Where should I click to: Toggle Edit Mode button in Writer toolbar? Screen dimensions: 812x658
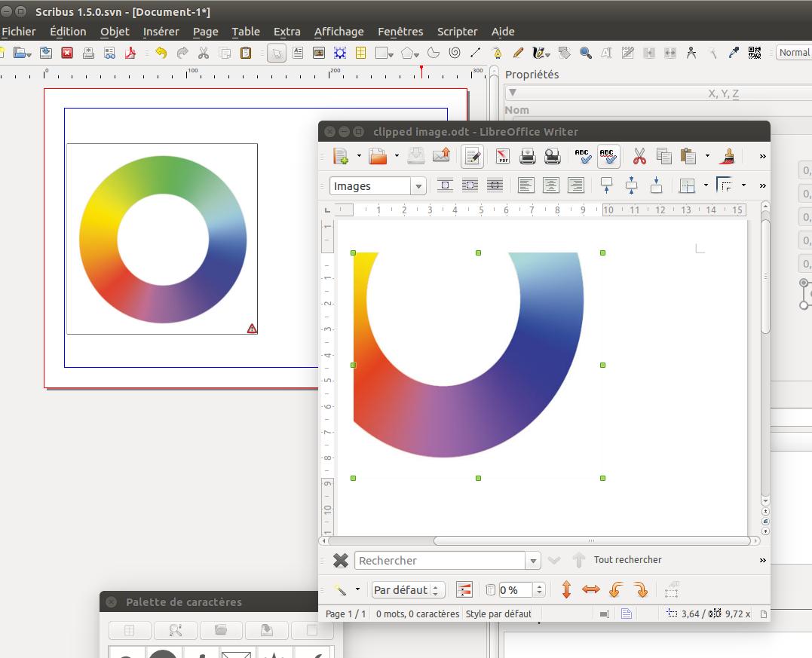473,156
